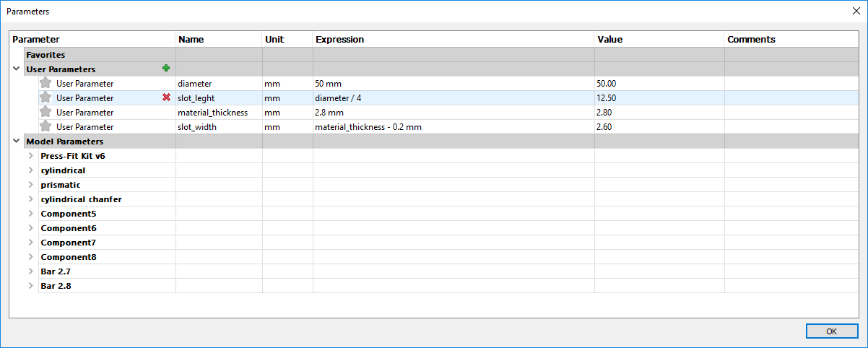Star the material_thickness parameter as favorite
This screenshot has width=868, height=348.
[45, 112]
